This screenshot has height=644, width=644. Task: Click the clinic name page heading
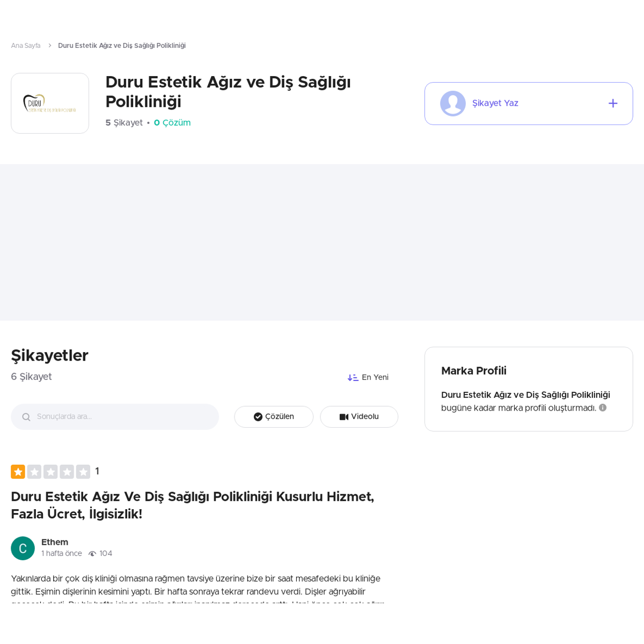228,92
